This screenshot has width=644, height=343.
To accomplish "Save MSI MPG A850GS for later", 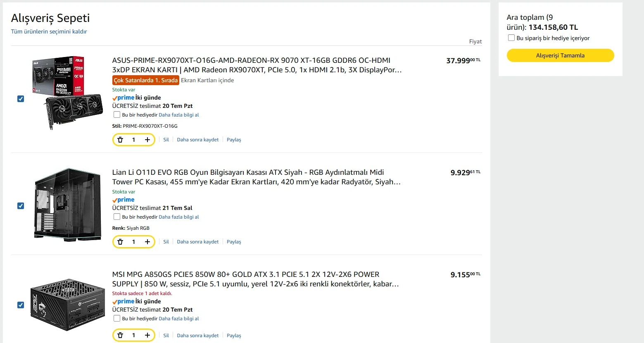I will 198,336.
